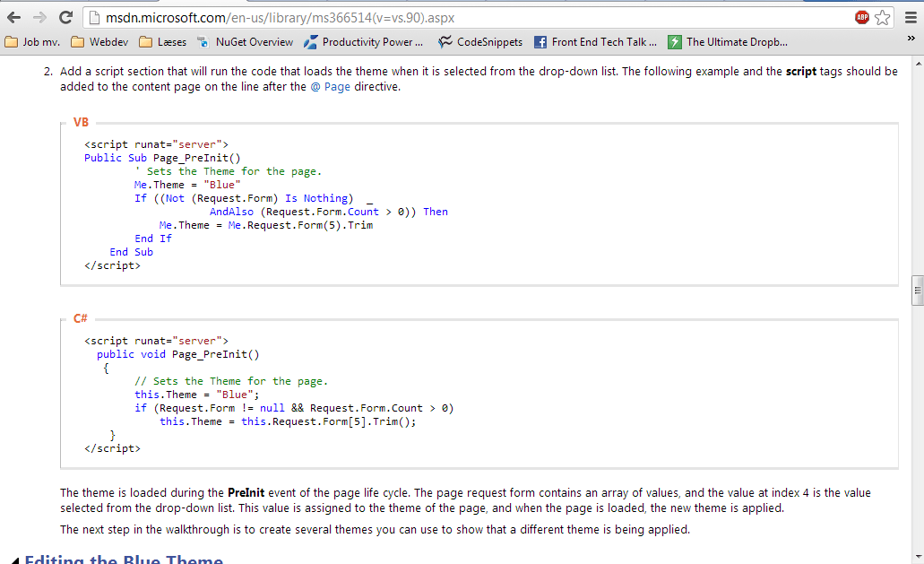
Task: Click the "' Sets the Theme for the page." comment
Action: 228,171
